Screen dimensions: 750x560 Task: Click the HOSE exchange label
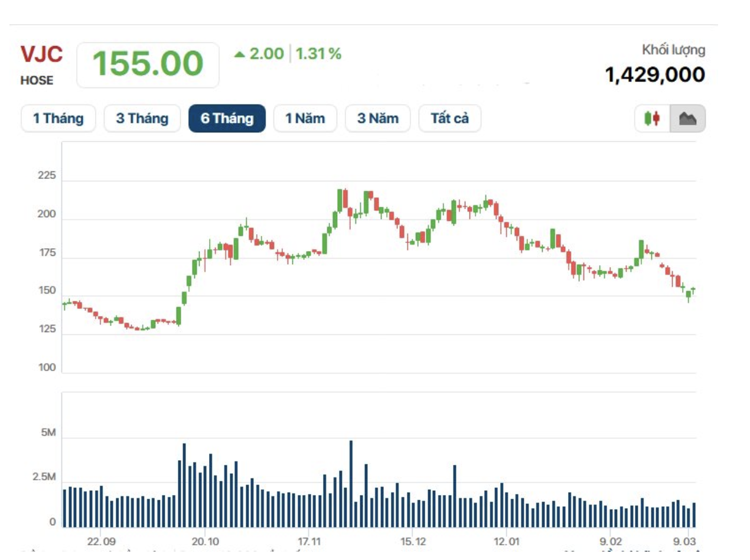(37, 81)
